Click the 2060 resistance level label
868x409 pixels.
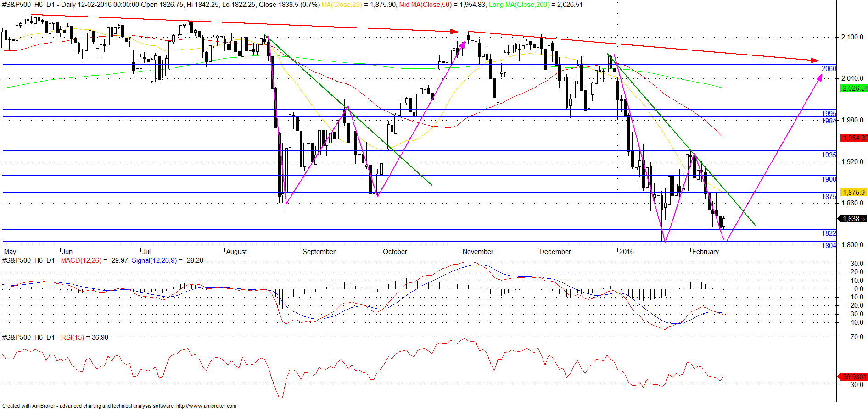tap(829, 69)
